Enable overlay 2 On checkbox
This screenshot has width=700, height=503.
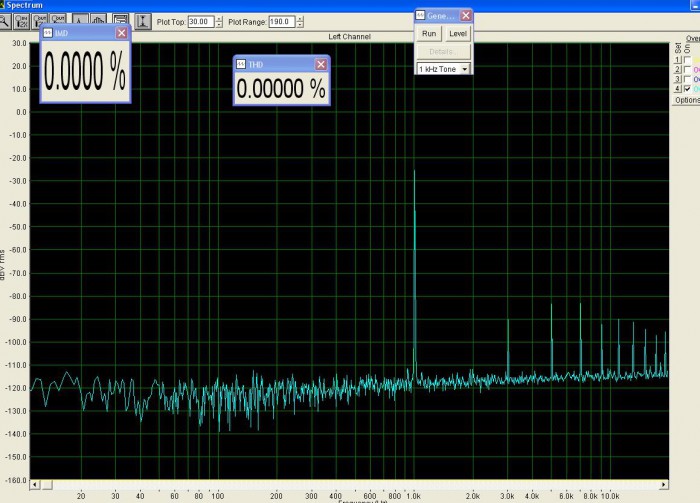pyautogui.click(x=687, y=69)
